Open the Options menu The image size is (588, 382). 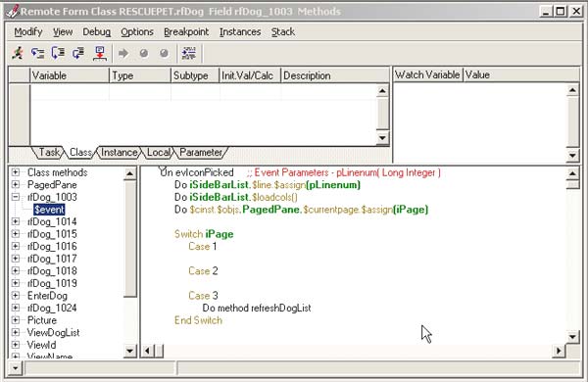137,32
